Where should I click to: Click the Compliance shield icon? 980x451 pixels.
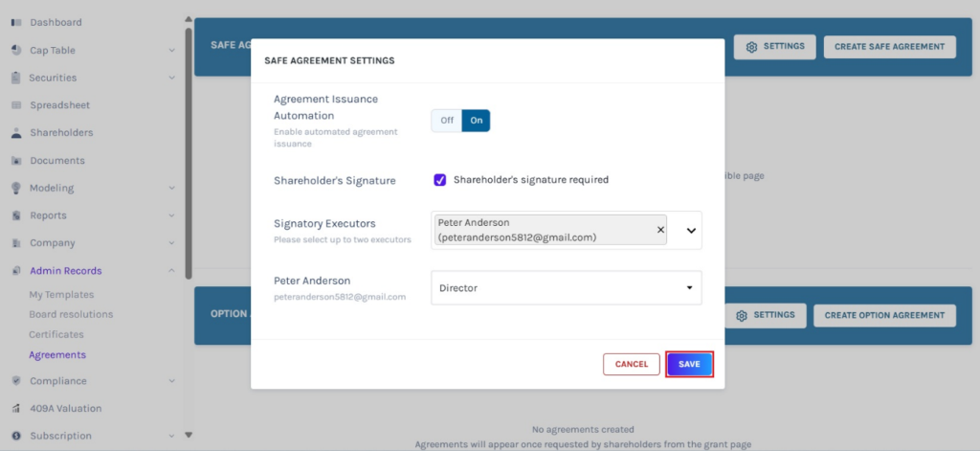click(16, 381)
